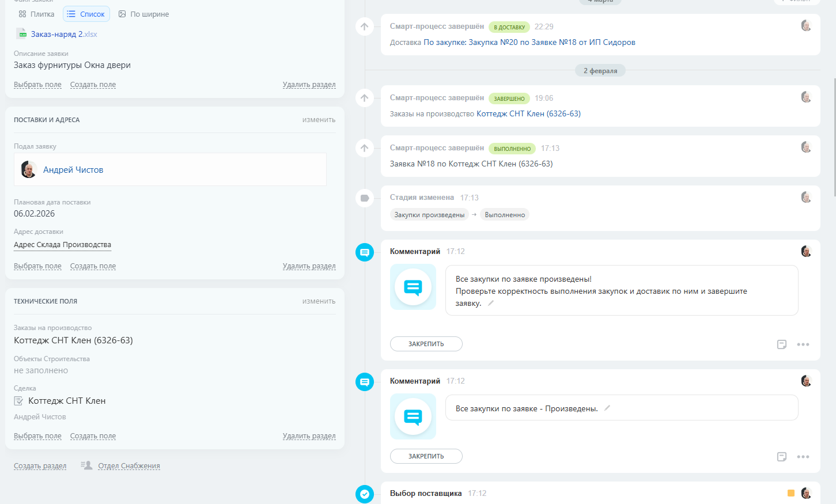Click the people icon next to Отдел Снабжения
836x504 pixels.
(x=86, y=465)
